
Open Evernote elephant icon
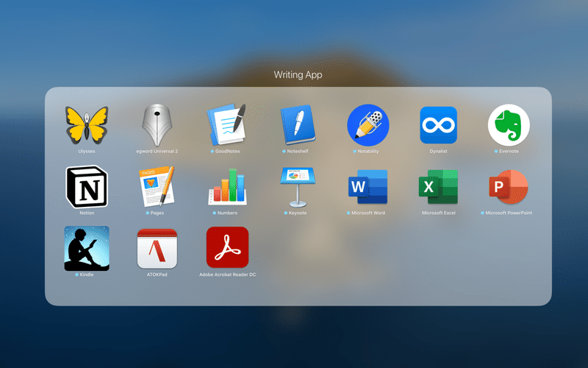[x=509, y=125]
